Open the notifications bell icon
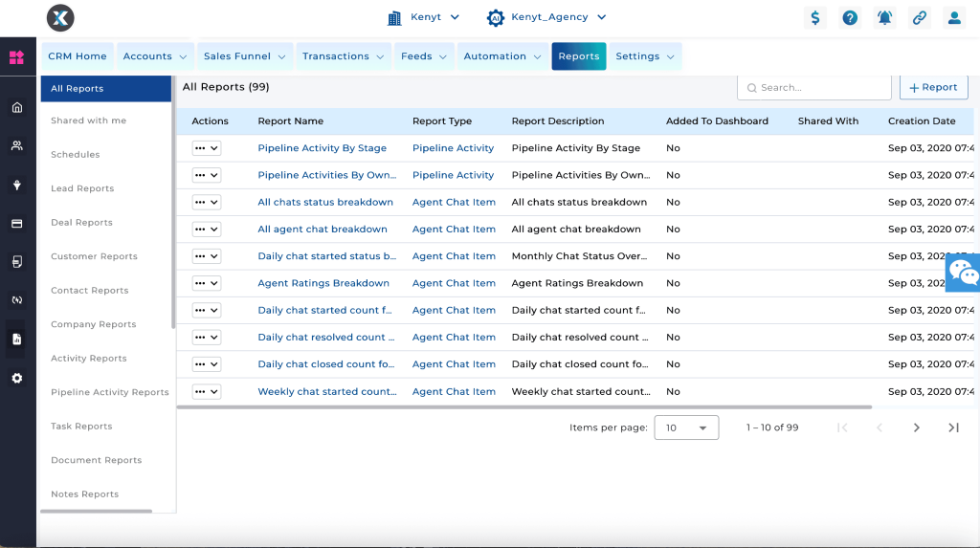The image size is (980, 548). (884, 18)
